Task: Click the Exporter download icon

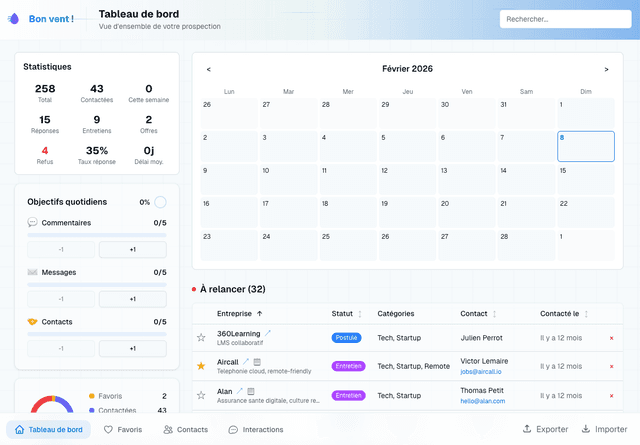Action: 527,429
